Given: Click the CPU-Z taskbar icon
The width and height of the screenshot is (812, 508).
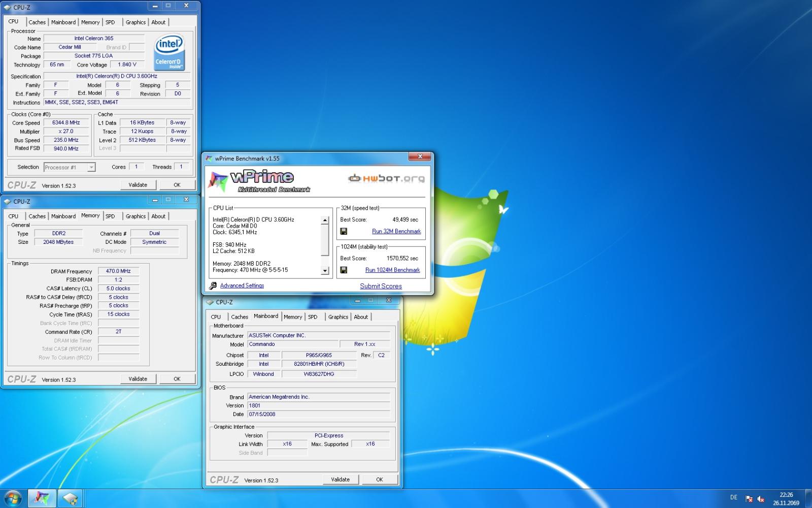Looking at the screenshot, I should [70, 498].
